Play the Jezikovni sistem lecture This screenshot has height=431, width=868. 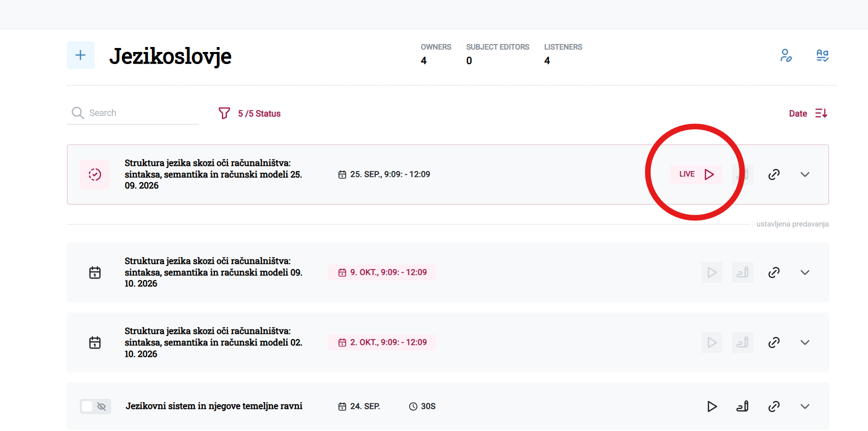click(x=712, y=406)
